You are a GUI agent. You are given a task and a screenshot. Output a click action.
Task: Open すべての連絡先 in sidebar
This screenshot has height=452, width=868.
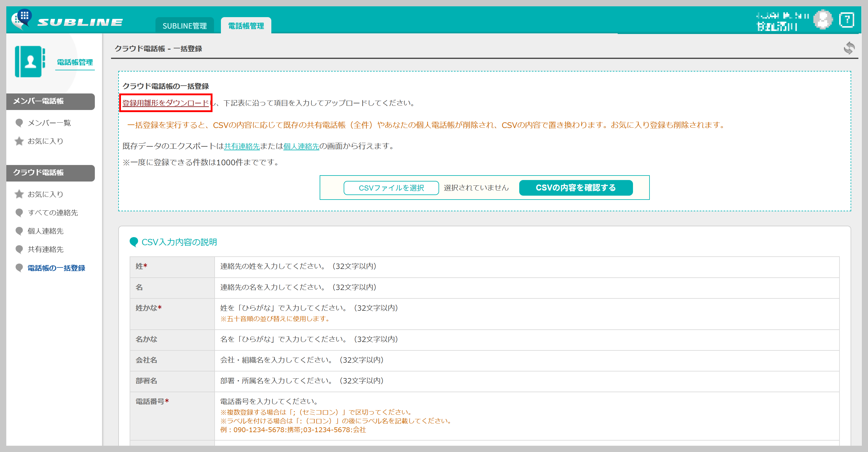[53, 212]
